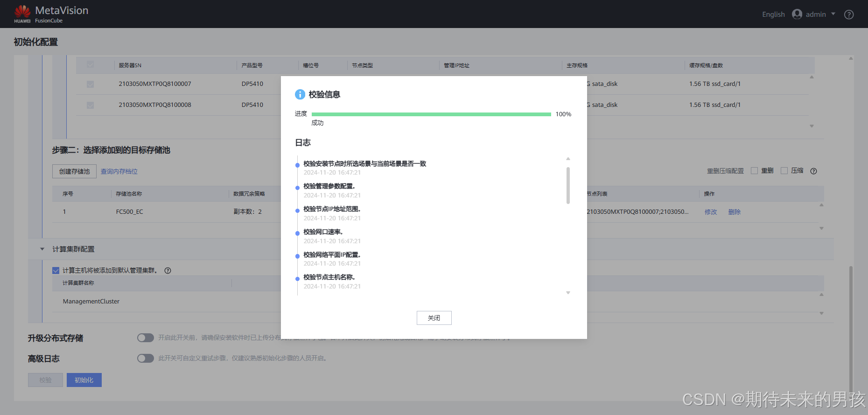Click the 管理IP地址 column header
The image size is (868, 415).
456,65
